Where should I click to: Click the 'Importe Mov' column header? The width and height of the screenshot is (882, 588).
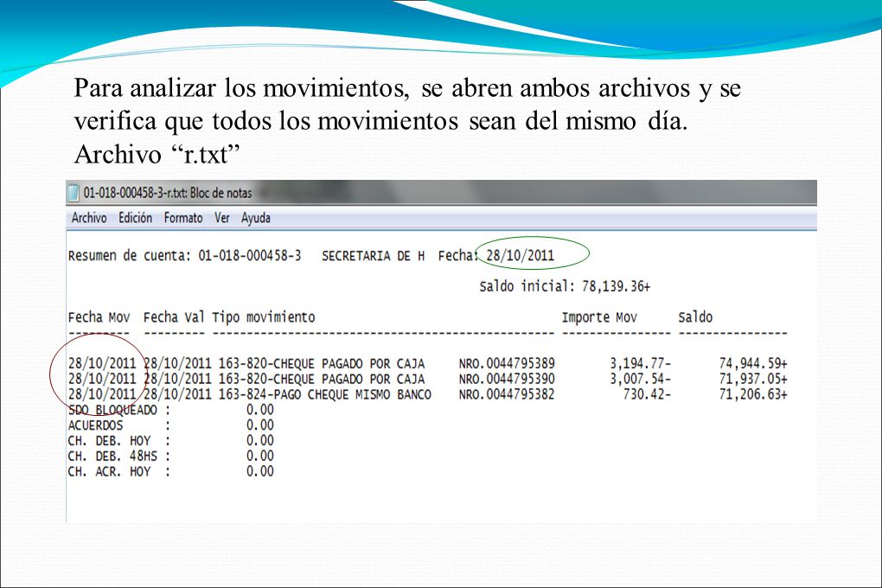599,317
